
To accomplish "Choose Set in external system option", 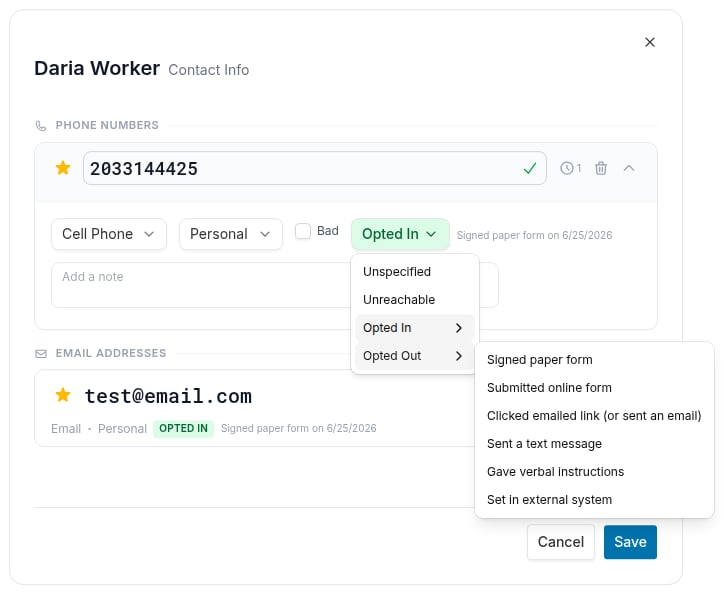I will click(x=594, y=500).
